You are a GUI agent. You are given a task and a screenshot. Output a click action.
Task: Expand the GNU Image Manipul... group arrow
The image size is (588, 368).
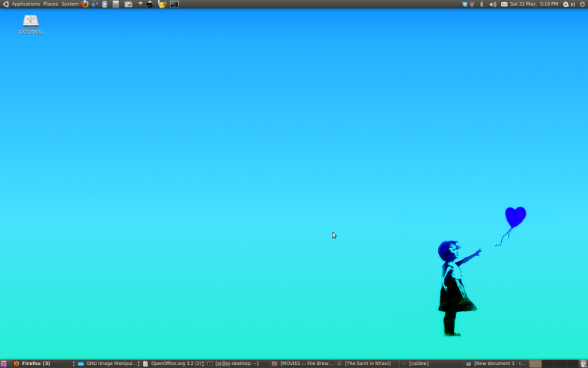click(x=139, y=364)
